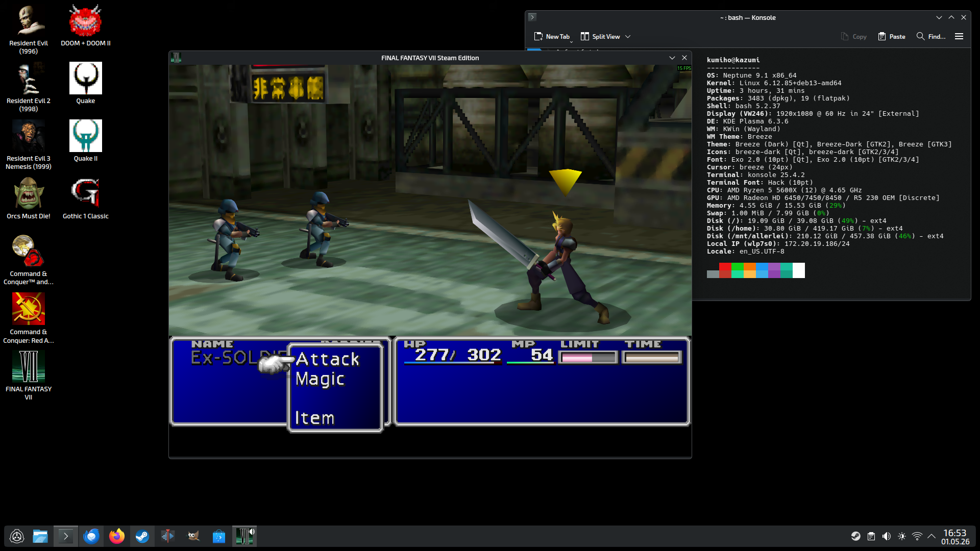This screenshot has height=551, width=980.
Task: Launch DOOM + DOOM II from the desktop
Action: click(86, 26)
